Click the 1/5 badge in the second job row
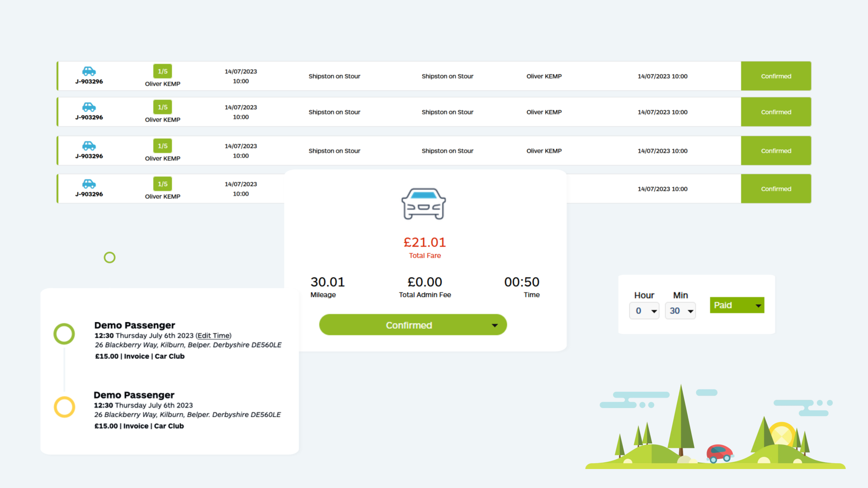Screen dimensions: 868x488 point(163,107)
